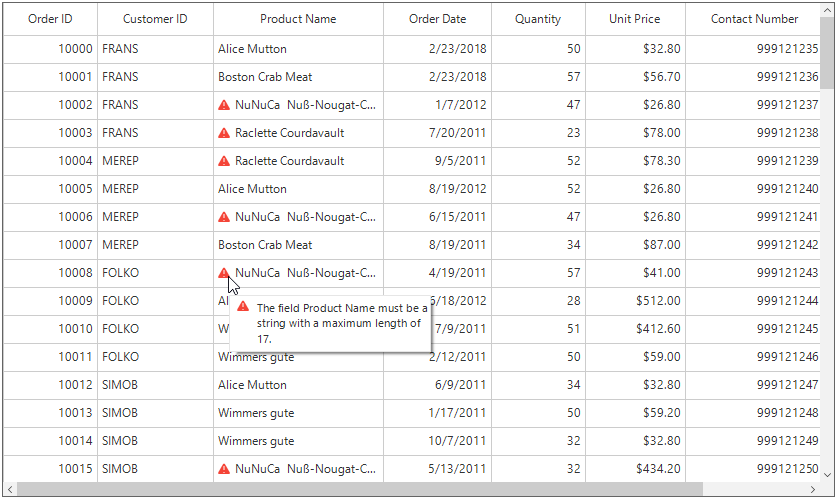
Task: Click the error icon in order 10008's Product Name
Action: point(224,273)
